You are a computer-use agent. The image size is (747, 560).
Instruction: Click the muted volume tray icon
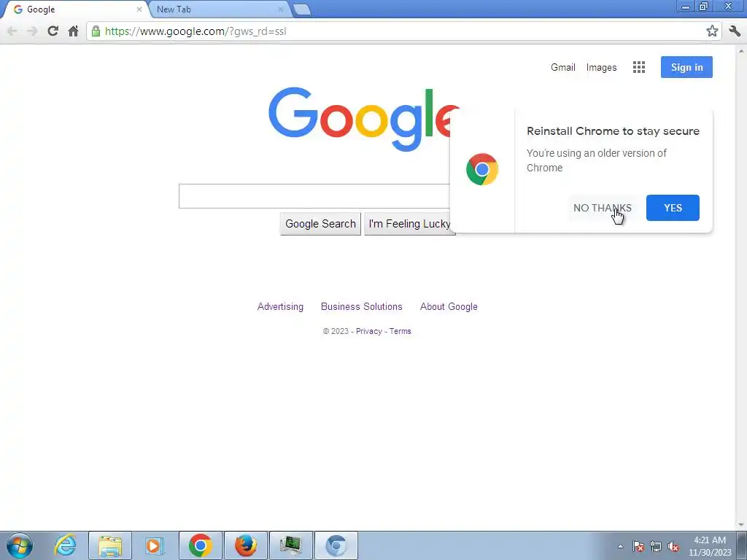[673, 547]
